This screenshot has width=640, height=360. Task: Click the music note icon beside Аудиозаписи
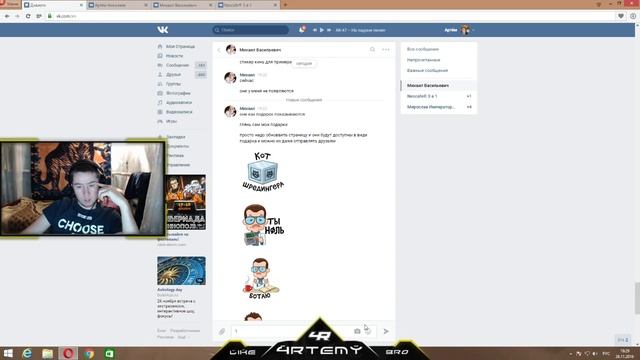pyautogui.click(x=160, y=103)
